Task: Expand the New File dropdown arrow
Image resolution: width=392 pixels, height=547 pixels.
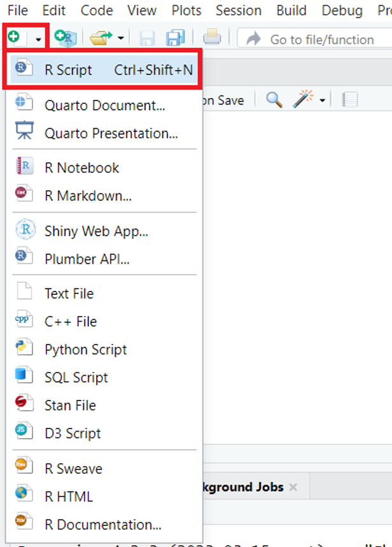Action: [x=38, y=39]
